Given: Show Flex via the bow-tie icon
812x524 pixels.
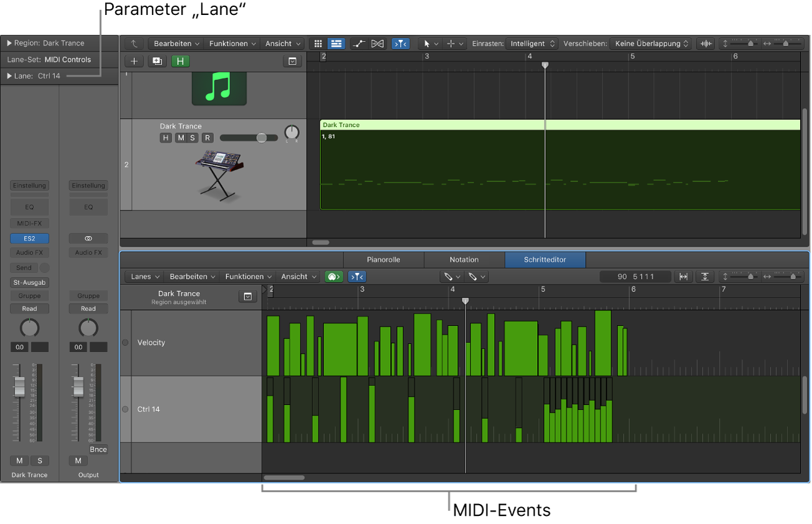Looking at the screenshot, I should coord(377,44).
